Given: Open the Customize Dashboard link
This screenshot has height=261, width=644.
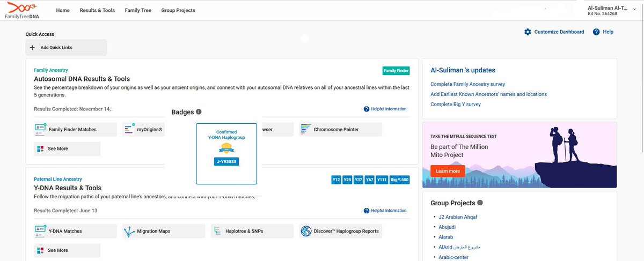Looking at the screenshot, I should point(559,32).
